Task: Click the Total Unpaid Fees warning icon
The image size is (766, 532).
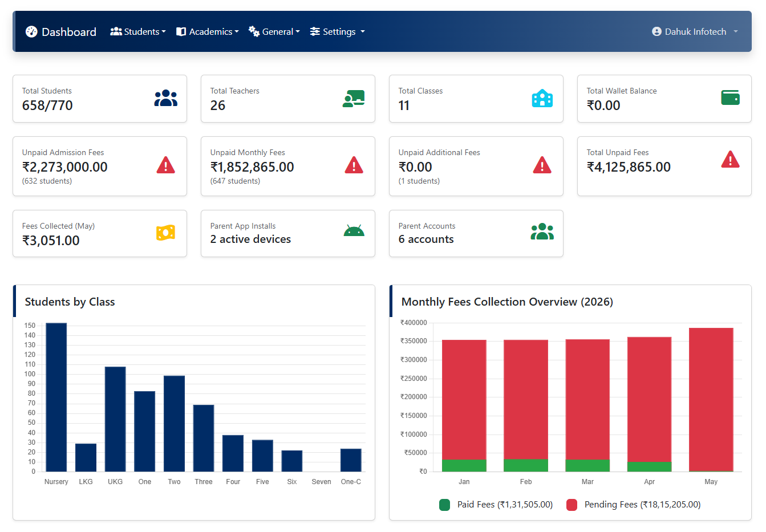Action: (x=730, y=159)
